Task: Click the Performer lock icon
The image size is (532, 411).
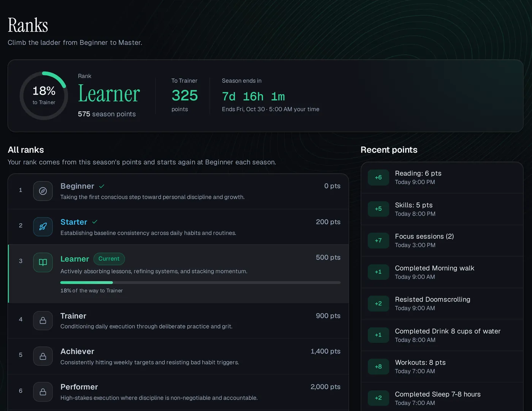Action: tap(43, 392)
